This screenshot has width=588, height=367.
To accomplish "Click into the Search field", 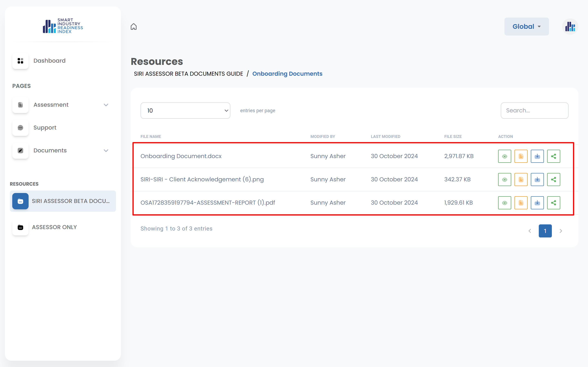I will 534,110.
